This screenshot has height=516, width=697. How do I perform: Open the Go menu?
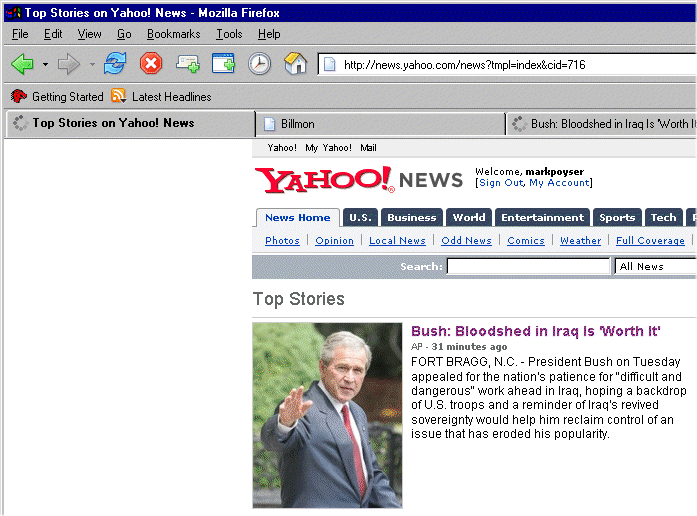coord(124,34)
